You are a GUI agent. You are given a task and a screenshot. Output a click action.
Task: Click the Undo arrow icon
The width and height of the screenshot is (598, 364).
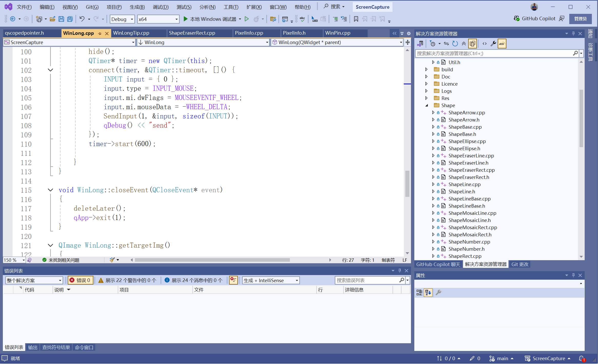click(x=82, y=19)
